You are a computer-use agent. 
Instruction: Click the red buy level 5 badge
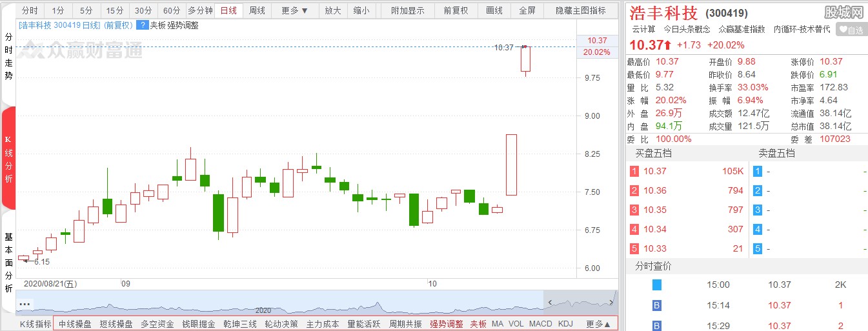point(634,248)
